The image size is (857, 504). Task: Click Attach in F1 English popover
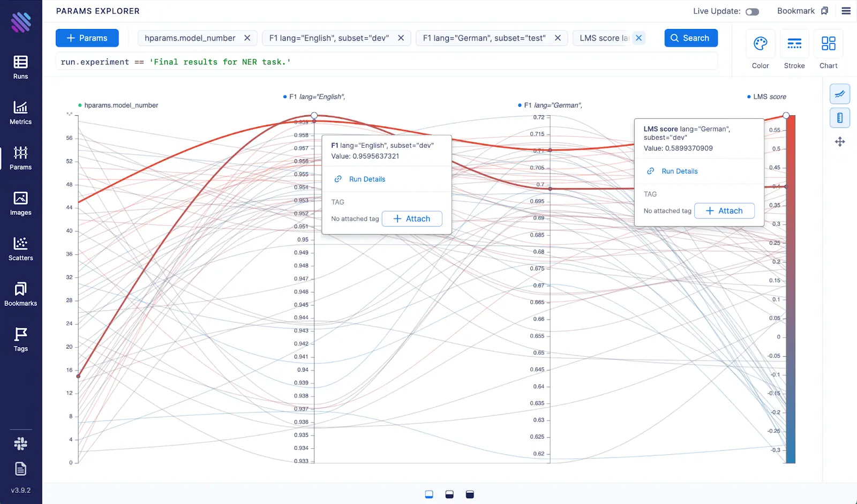coord(412,219)
